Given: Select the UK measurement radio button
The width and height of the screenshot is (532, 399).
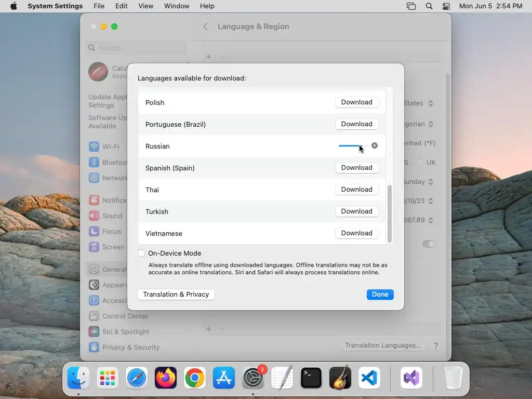Looking at the screenshot, I should [x=421, y=162].
